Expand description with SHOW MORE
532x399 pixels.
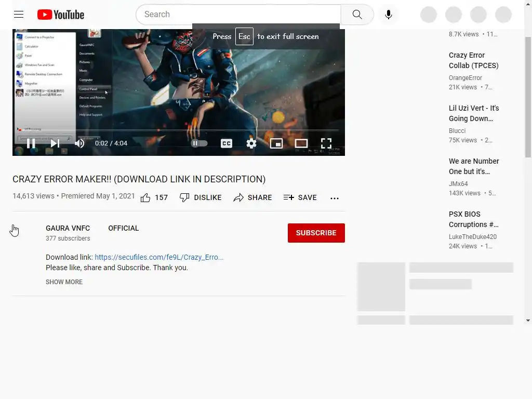coord(64,282)
